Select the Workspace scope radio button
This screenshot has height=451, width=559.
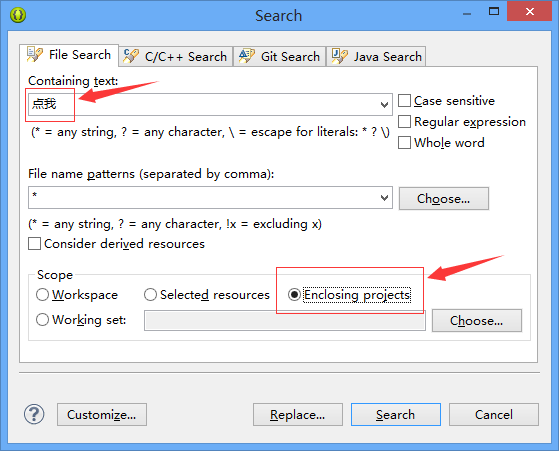click(42, 295)
